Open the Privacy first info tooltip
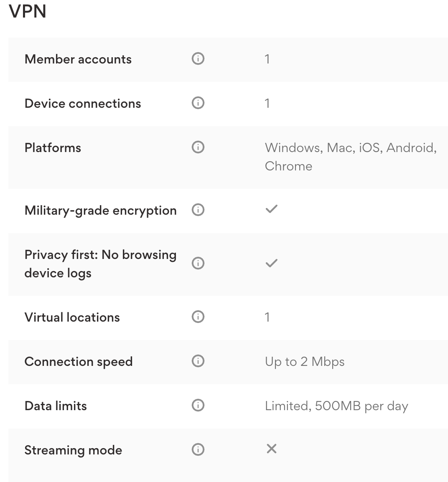The width and height of the screenshot is (448, 482). [198, 263]
